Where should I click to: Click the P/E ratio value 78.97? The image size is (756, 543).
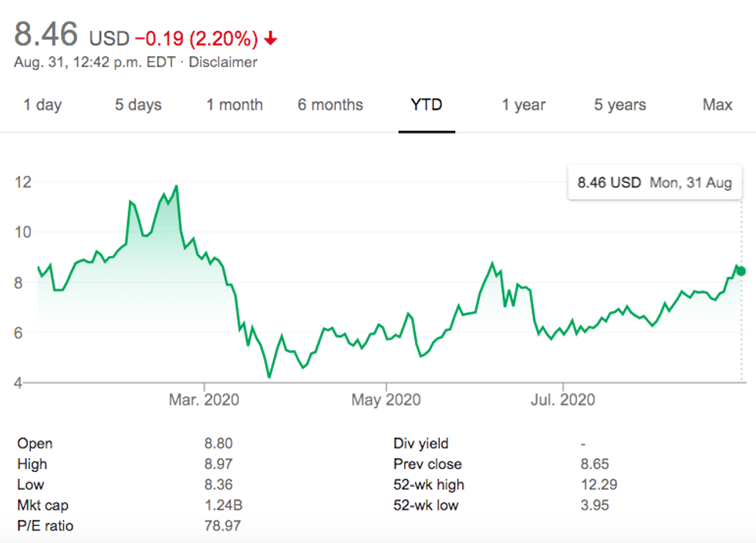(x=222, y=527)
